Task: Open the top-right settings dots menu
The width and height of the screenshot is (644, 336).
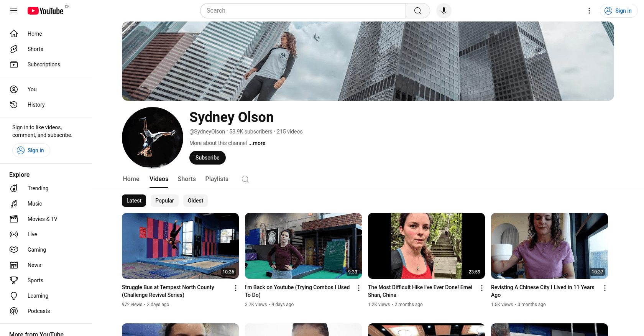Action: click(589, 11)
